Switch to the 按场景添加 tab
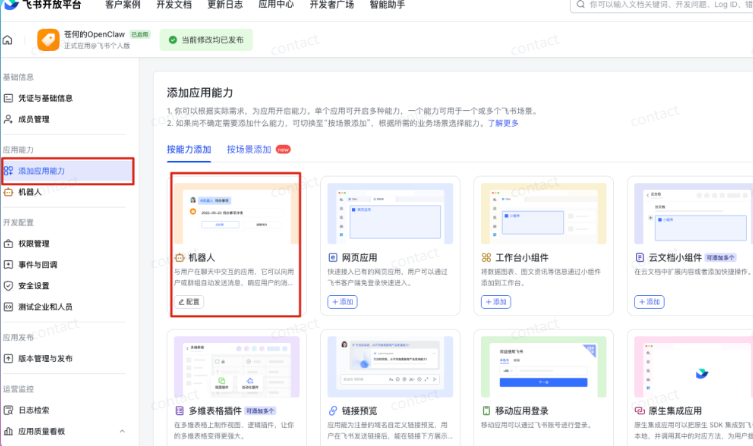Viewport: 753px width, 446px height. [249, 149]
